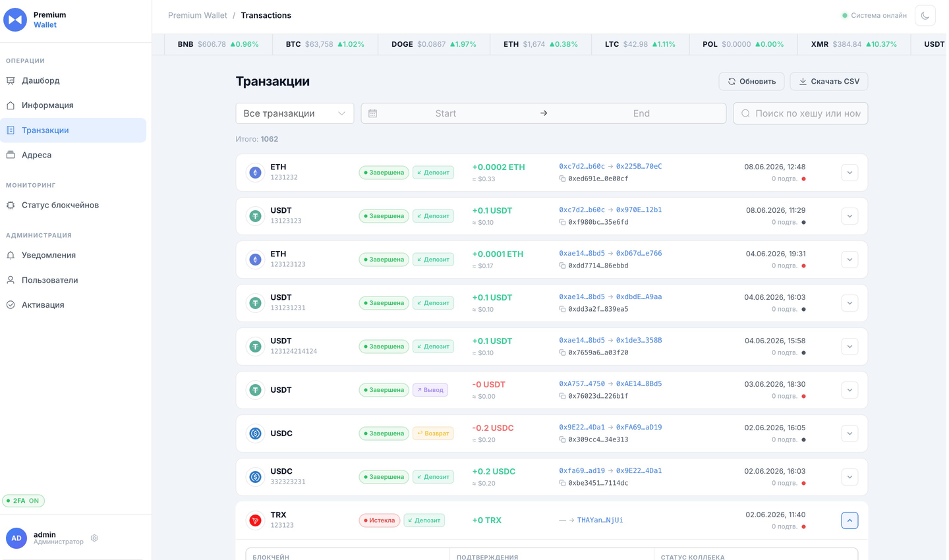Expand the USDT 13123123 transaction row
The image size is (949, 560).
(x=849, y=216)
